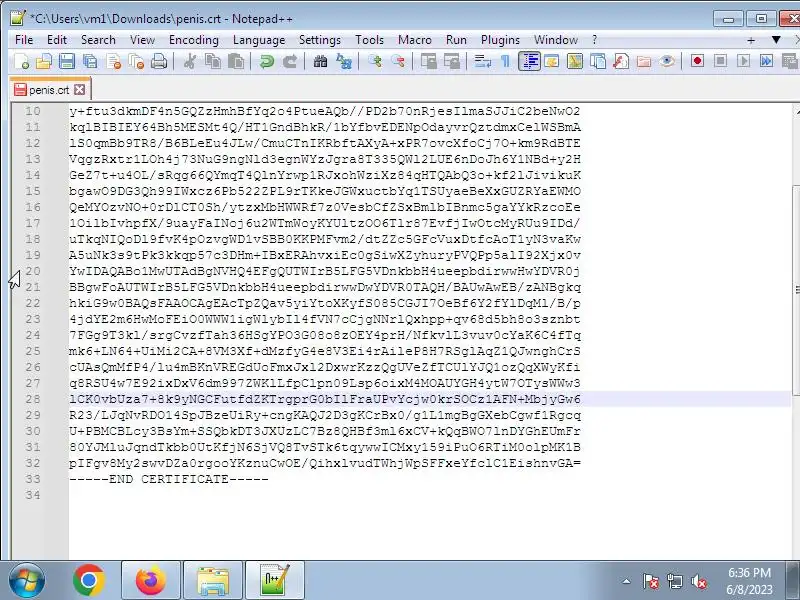Viewport: 800px width, 600px height.
Task: Open the Run menu
Action: [x=456, y=40]
